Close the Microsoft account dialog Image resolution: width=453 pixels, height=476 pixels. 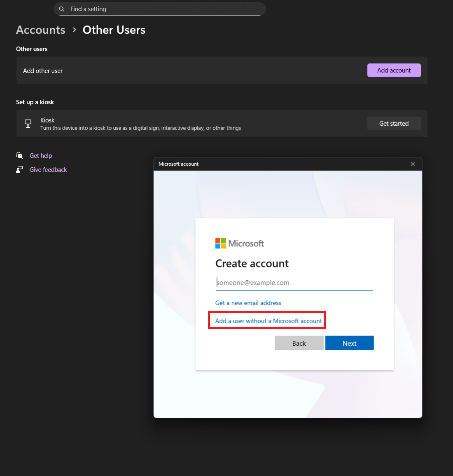[x=412, y=164]
